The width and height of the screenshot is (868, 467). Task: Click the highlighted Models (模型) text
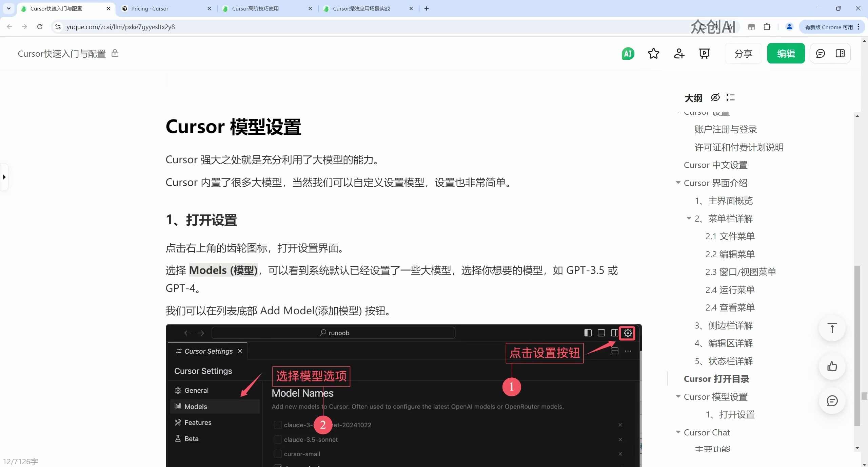click(223, 270)
